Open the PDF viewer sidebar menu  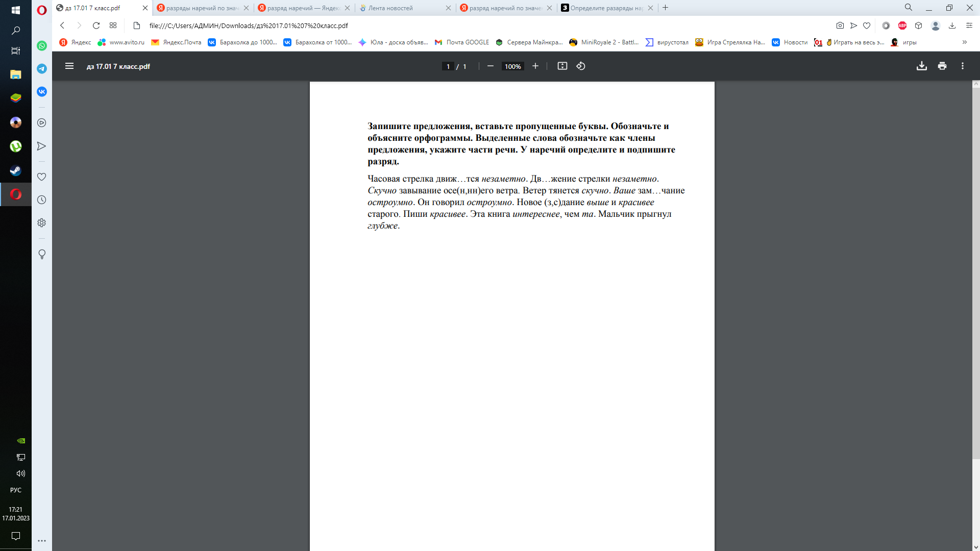point(69,66)
